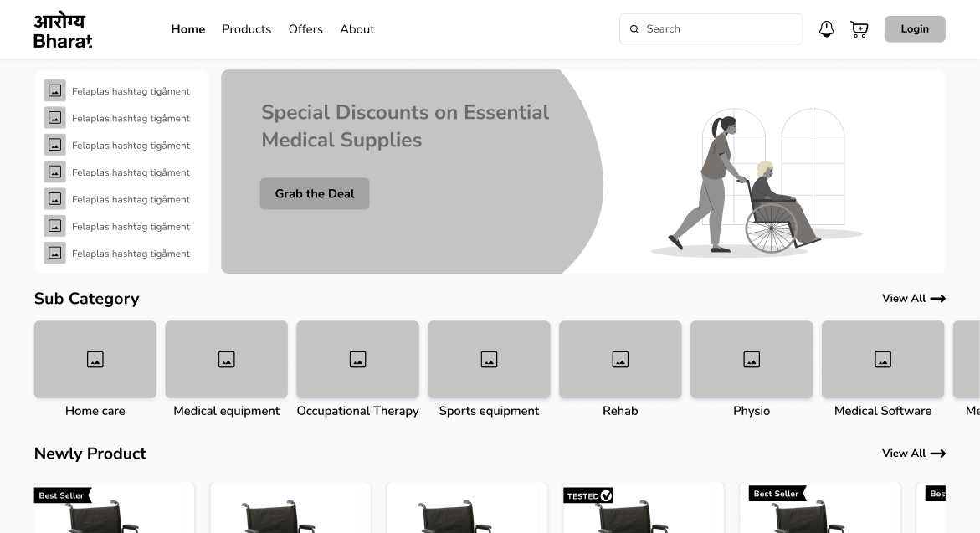The image size is (980, 533).
Task: Open the shopping cart icon
Action: click(859, 29)
